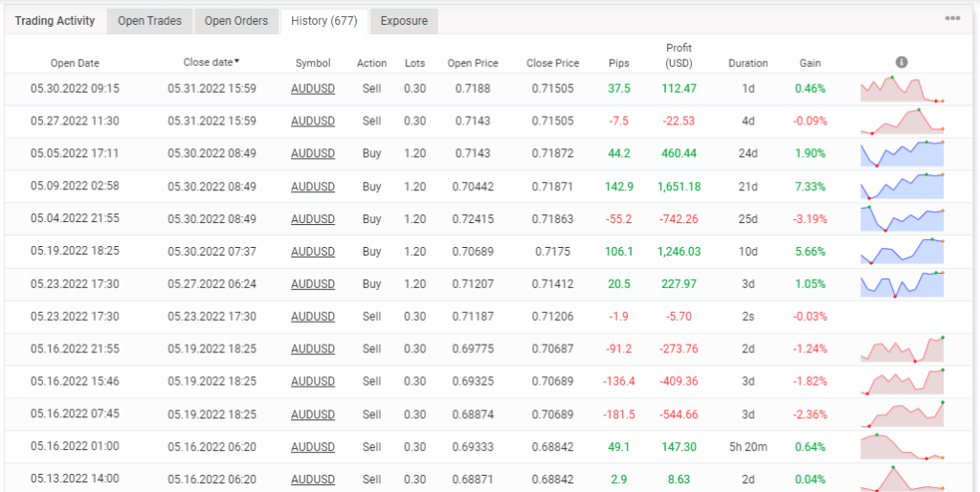
Task: Select the History (677) tab
Action: (x=324, y=21)
